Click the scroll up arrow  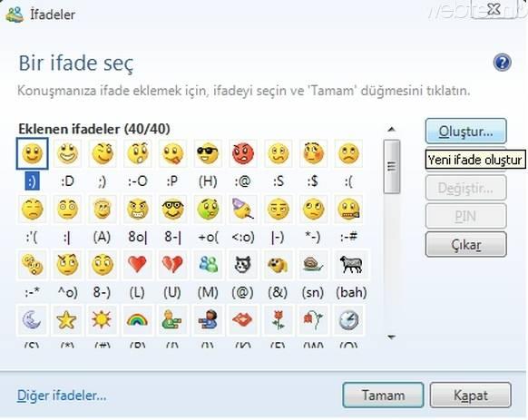[391, 129]
